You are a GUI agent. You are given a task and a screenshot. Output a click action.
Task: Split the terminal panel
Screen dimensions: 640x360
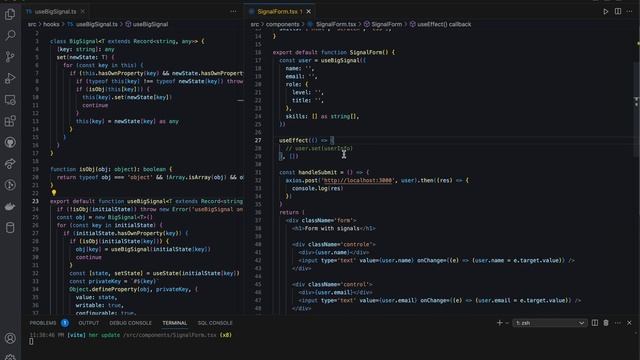[595, 323]
